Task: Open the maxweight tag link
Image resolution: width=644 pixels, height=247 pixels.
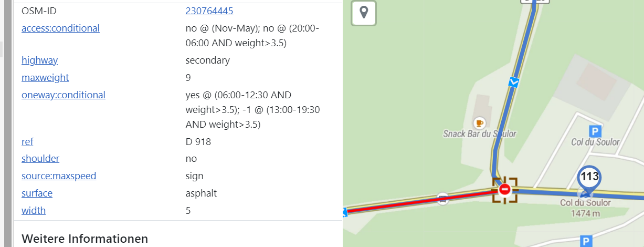Action: click(45, 77)
